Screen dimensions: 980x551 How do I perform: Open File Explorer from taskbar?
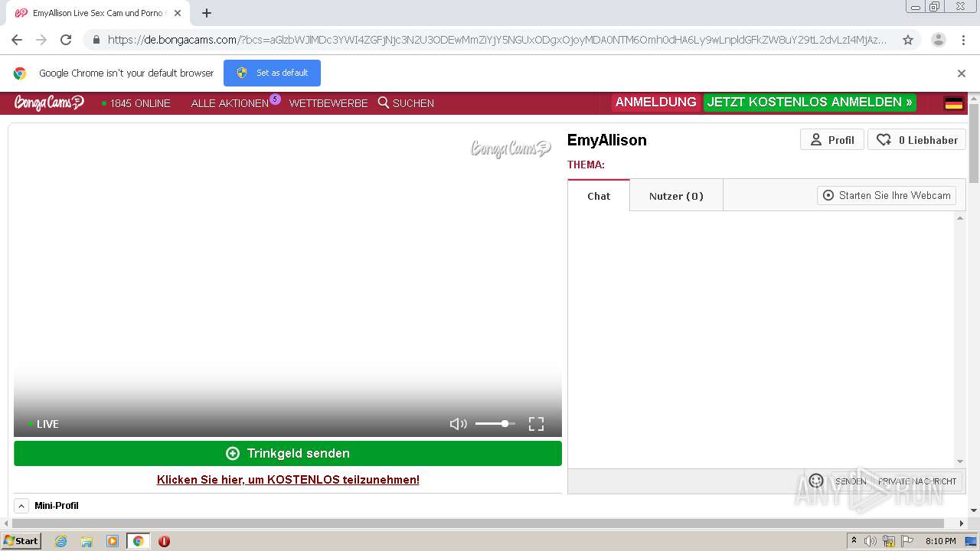coord(87,541)
